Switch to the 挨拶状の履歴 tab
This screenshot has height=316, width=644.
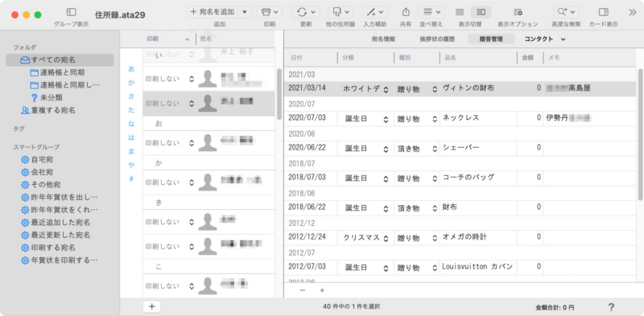click(437, 39)
